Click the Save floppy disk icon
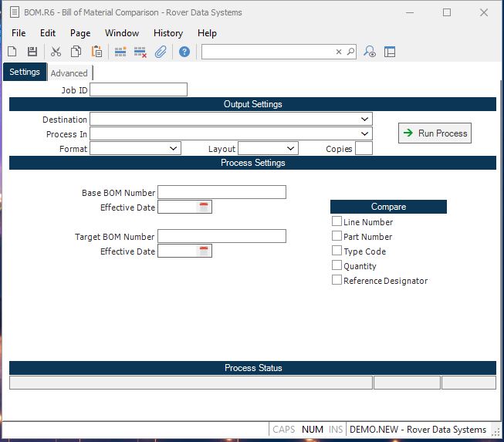This screenshot has width=504, height=442. (x=32, y=52)
